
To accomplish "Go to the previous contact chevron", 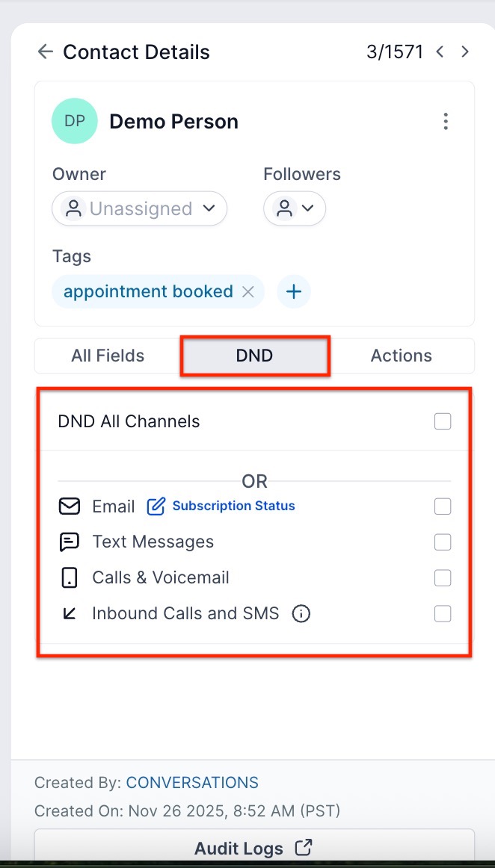I will pyautogui.click(x=440, y=52).
